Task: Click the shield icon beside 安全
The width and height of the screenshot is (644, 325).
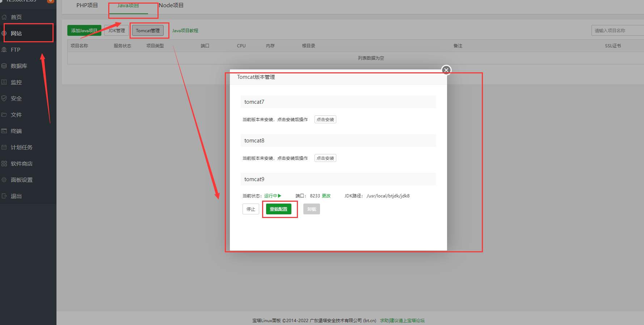Action: pos(4,98)
